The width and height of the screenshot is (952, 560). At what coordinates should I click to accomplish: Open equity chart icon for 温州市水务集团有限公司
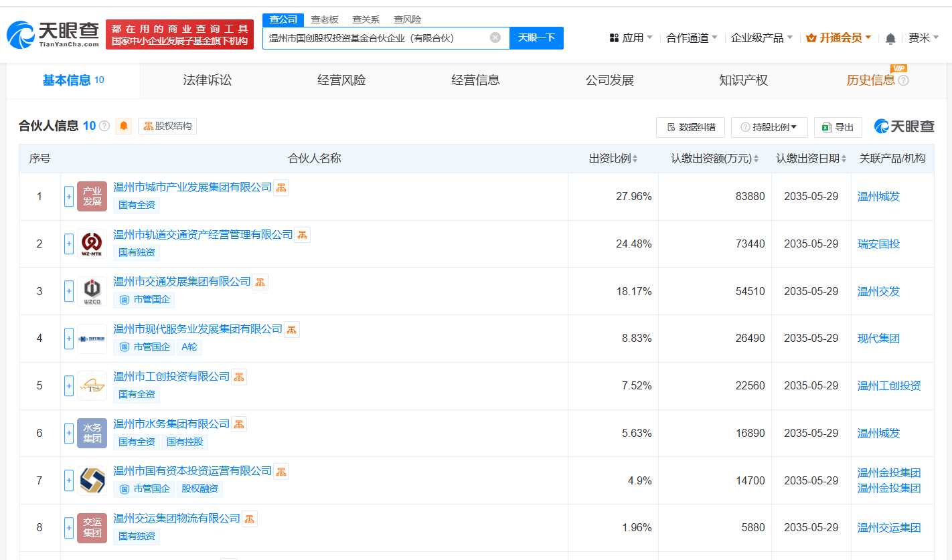239,424
